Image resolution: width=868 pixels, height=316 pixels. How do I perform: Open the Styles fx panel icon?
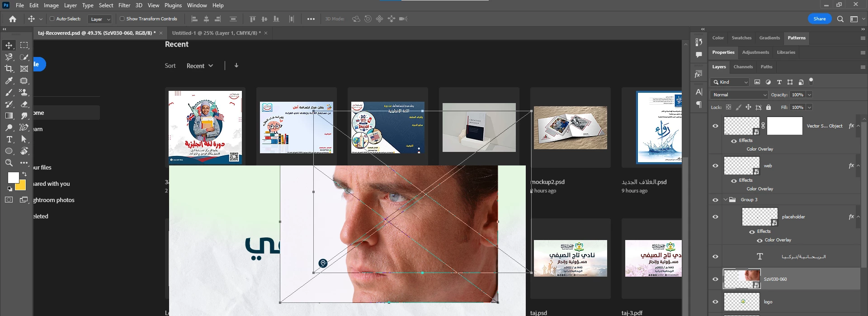(x=699, y=75)
